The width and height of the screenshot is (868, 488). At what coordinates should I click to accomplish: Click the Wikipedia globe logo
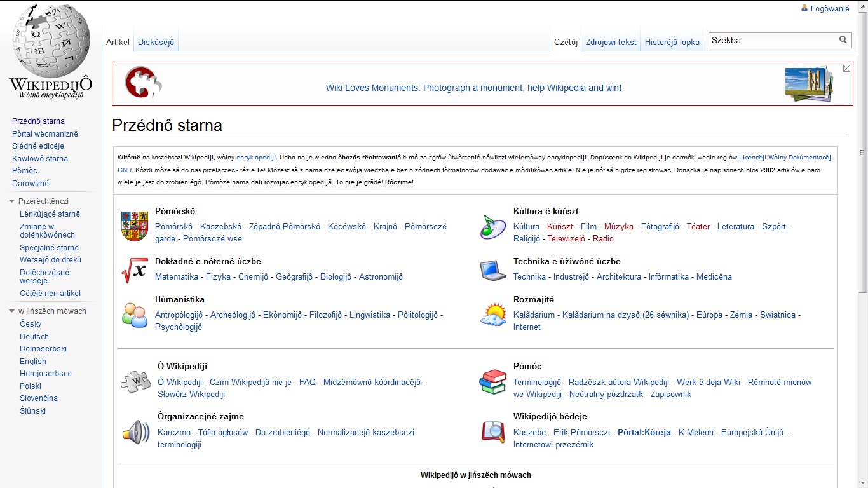(51, 39)
